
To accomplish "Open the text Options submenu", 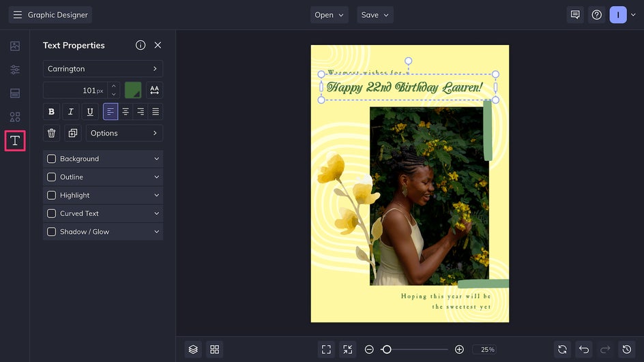I will (x=124, y=133).
